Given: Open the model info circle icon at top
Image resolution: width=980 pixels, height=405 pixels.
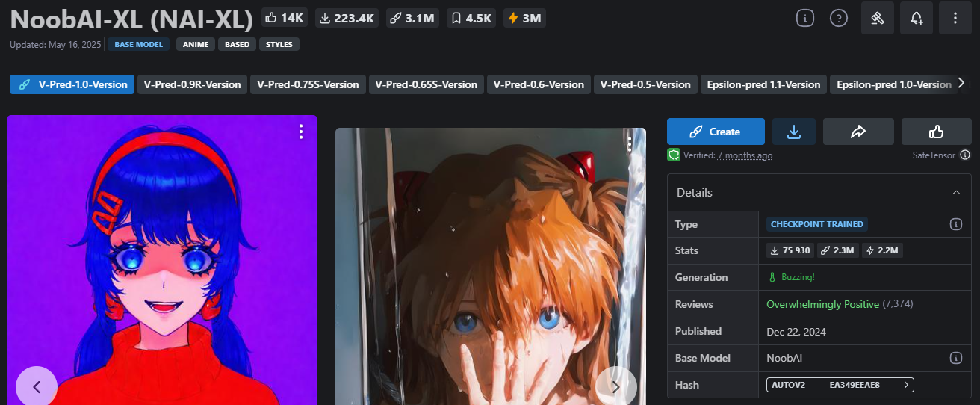Looking at the screenshot, I should pyautogui.click(x=804, y=19).
